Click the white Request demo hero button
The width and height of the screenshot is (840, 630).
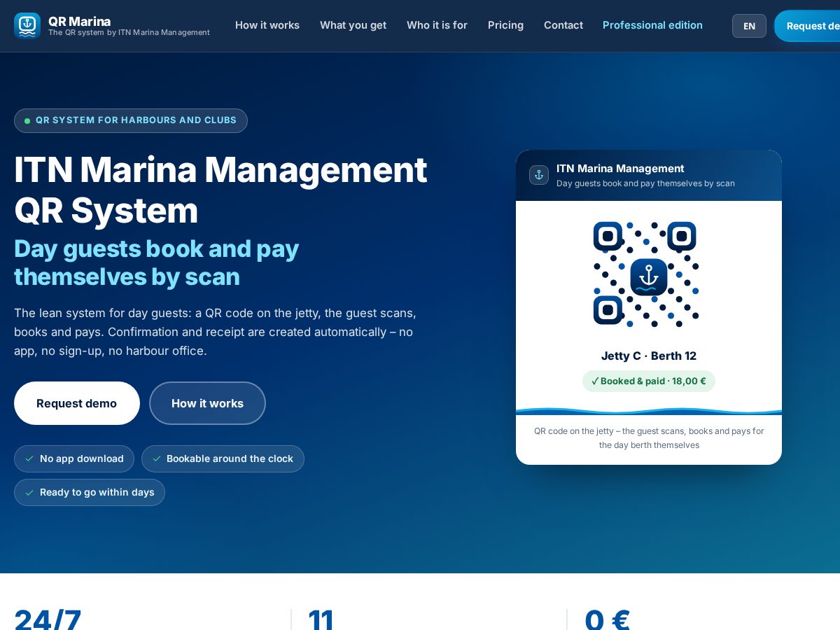tap(77, 403)
